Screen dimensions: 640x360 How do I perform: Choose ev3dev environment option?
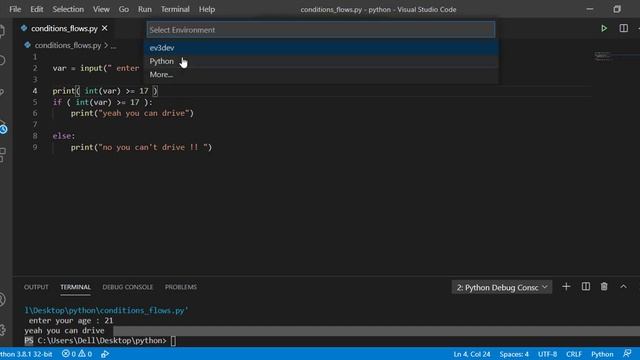(x=321, y=48)
